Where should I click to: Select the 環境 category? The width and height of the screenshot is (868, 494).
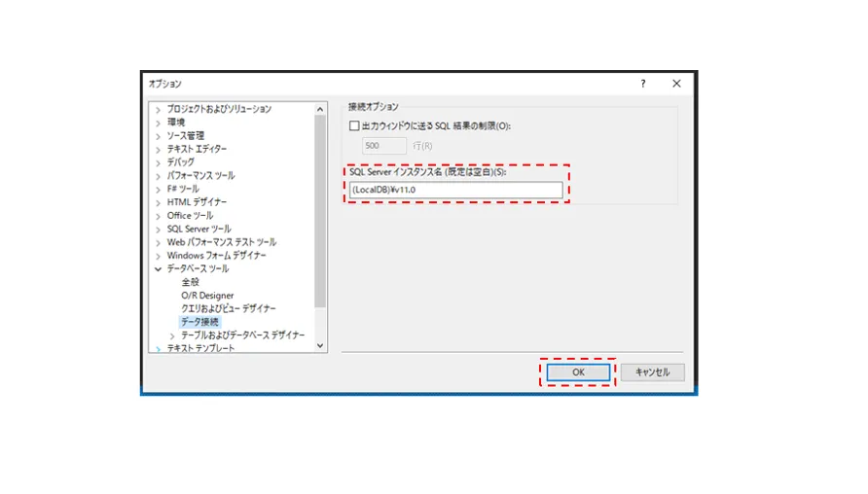click(175, 123)
